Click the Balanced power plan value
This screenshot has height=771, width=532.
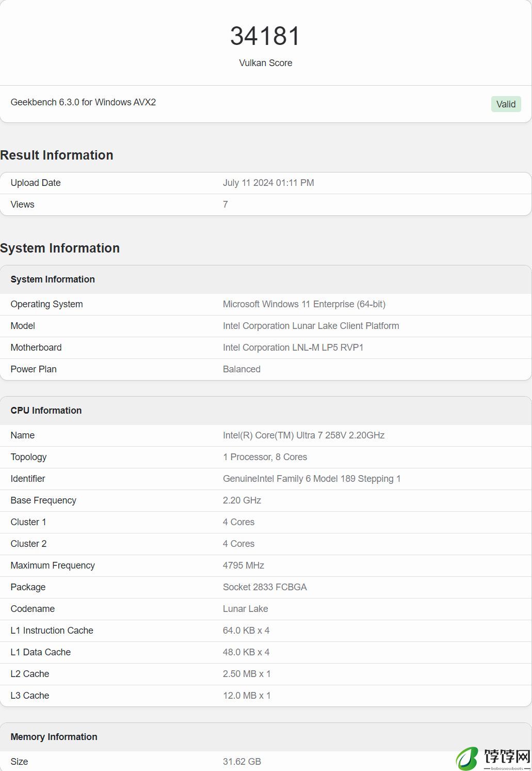[x=241, y=369]
